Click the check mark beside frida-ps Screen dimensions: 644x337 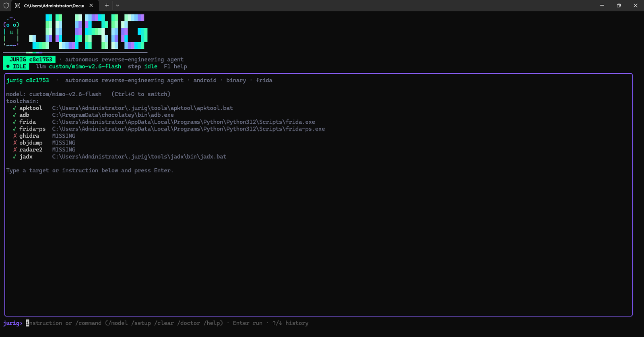coord(14,129)
